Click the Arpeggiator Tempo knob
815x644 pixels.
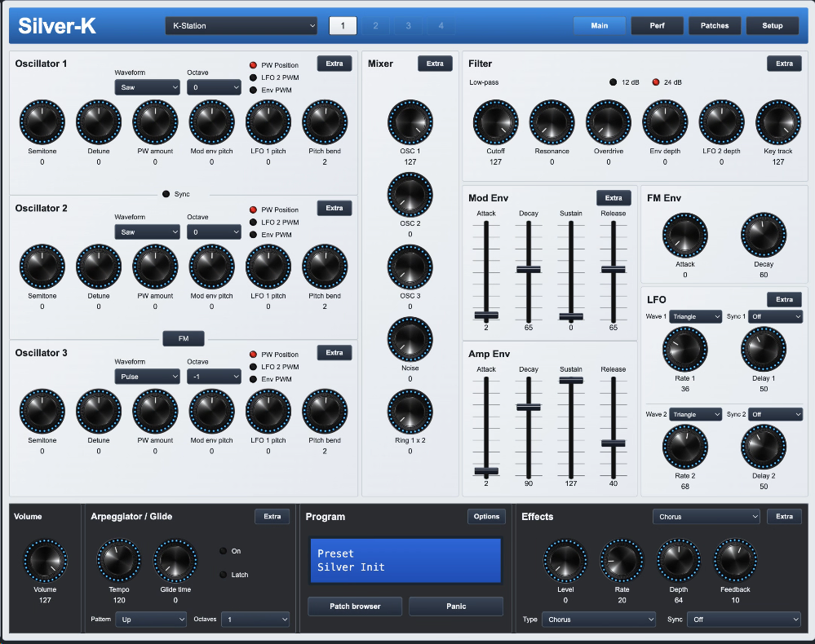coord(119,561)
